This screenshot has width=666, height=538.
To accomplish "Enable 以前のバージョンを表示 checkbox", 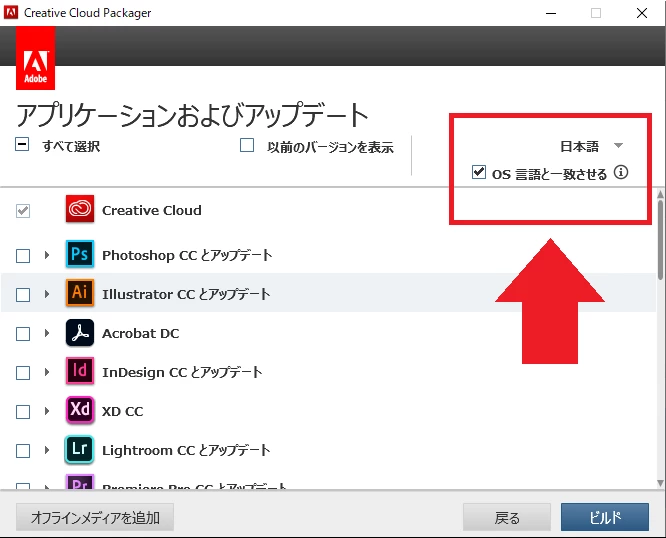I will (x=247, y=145).
